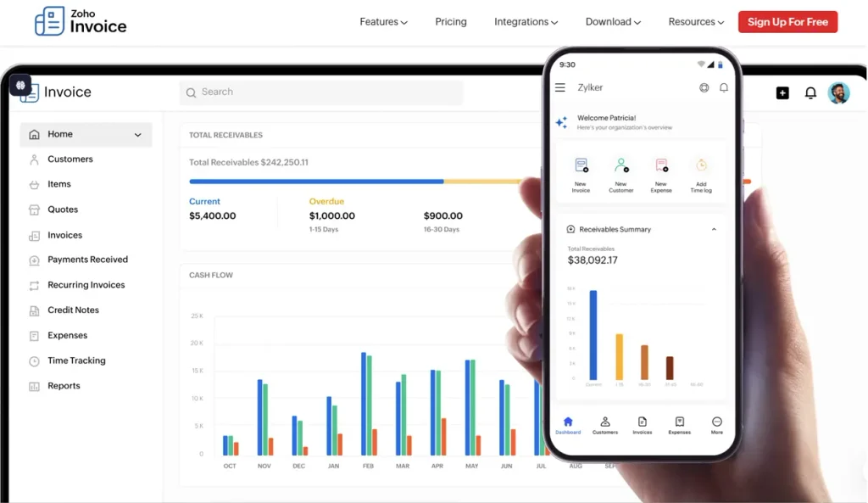Click the Reports chart icon

point(34,387)
